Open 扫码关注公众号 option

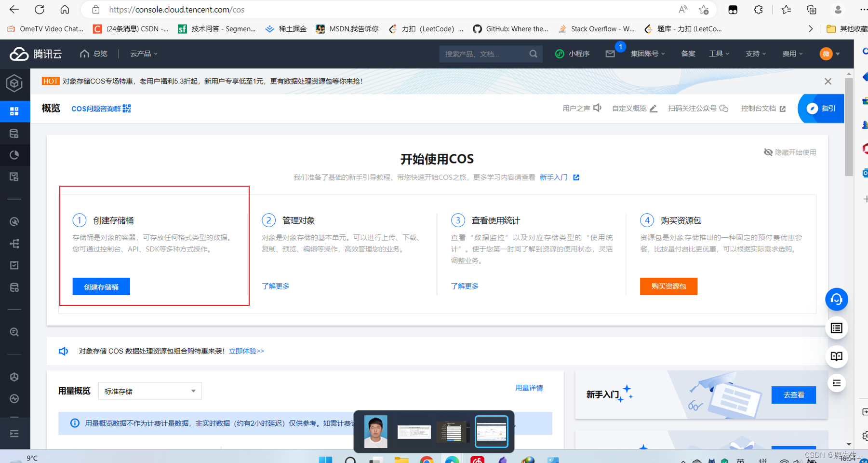pyautogui.click(x=698, y=108)
